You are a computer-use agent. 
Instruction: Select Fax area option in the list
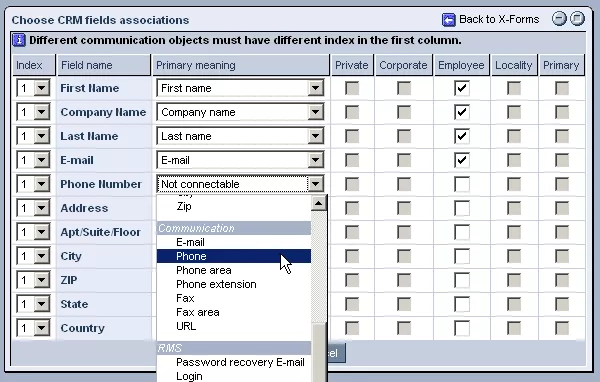234,312
